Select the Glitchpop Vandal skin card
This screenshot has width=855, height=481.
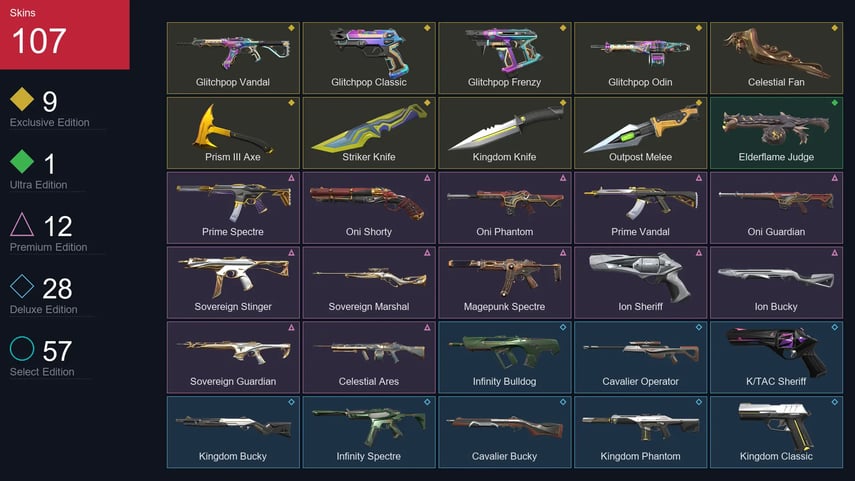click(233, 58)
